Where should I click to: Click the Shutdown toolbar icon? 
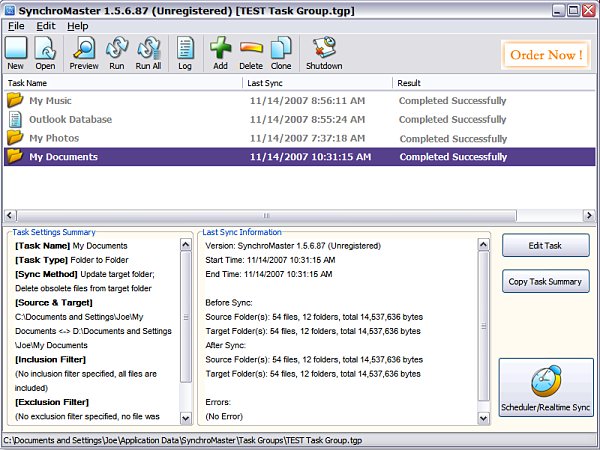click(324, 48)
